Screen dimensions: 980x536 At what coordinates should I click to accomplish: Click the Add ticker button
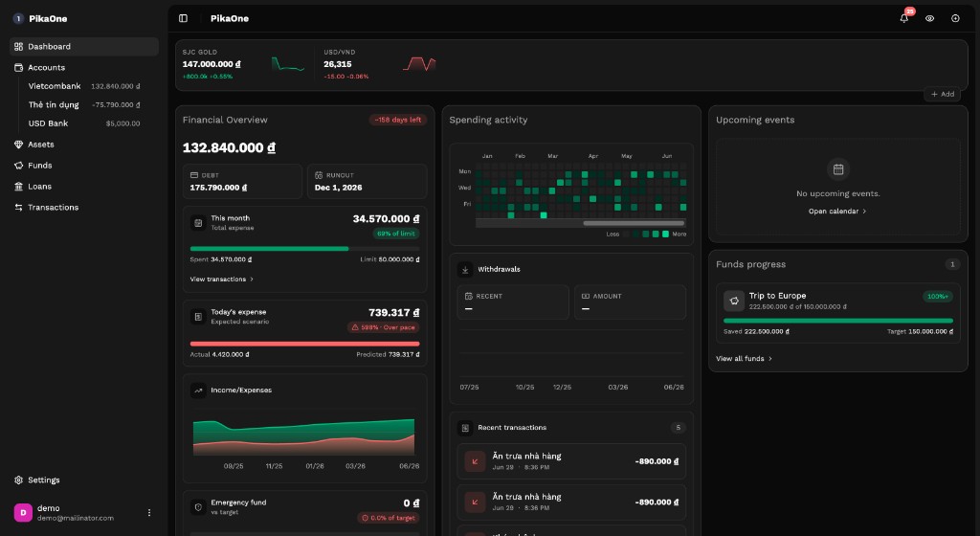click(x=943, y=95)
